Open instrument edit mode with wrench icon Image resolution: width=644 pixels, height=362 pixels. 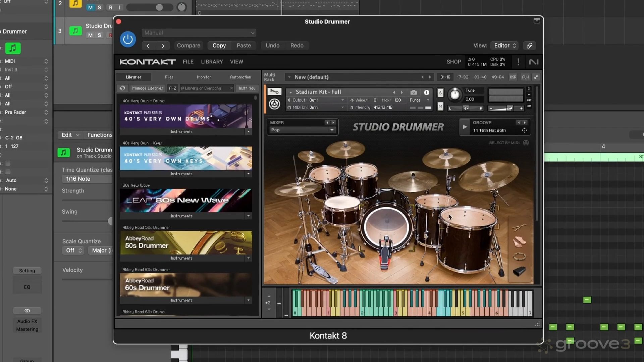(x=274, y=92)
